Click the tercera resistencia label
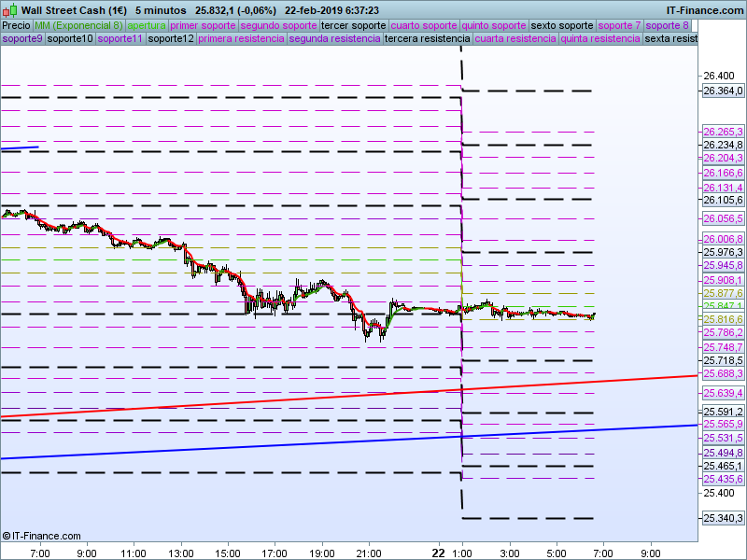 click(x=428, y=38)
